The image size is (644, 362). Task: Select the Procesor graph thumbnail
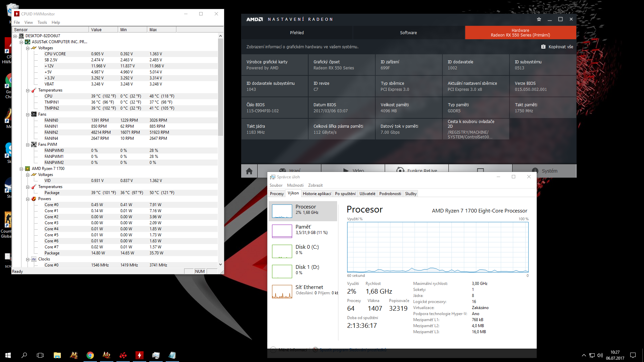[x=282, y=211]
